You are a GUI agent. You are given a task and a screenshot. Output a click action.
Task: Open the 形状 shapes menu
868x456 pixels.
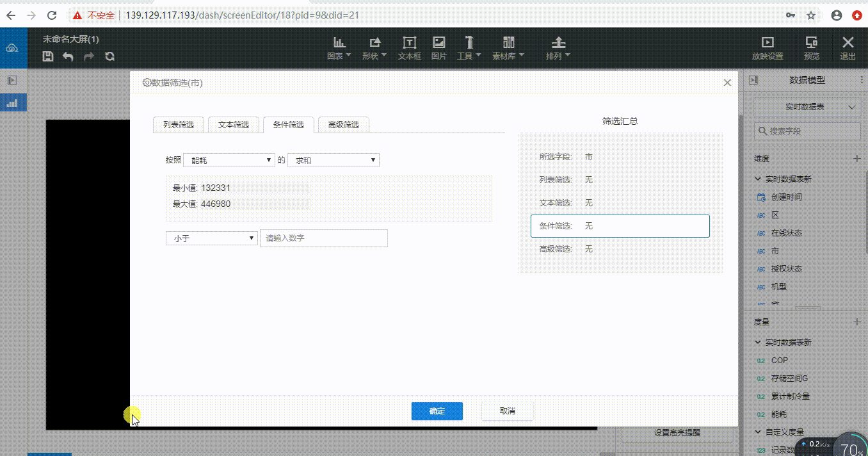pos(374,48)
